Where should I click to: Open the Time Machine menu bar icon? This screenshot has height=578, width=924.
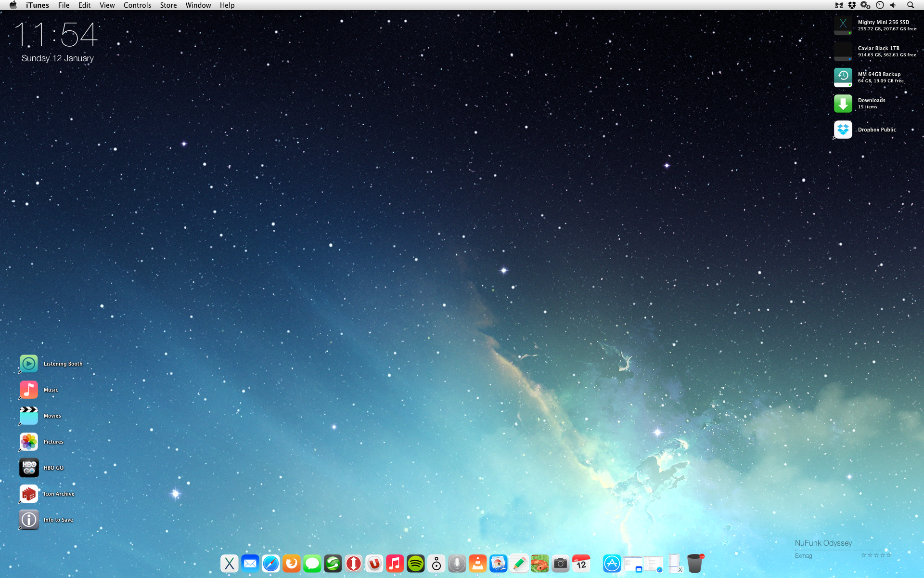point(880,5)
